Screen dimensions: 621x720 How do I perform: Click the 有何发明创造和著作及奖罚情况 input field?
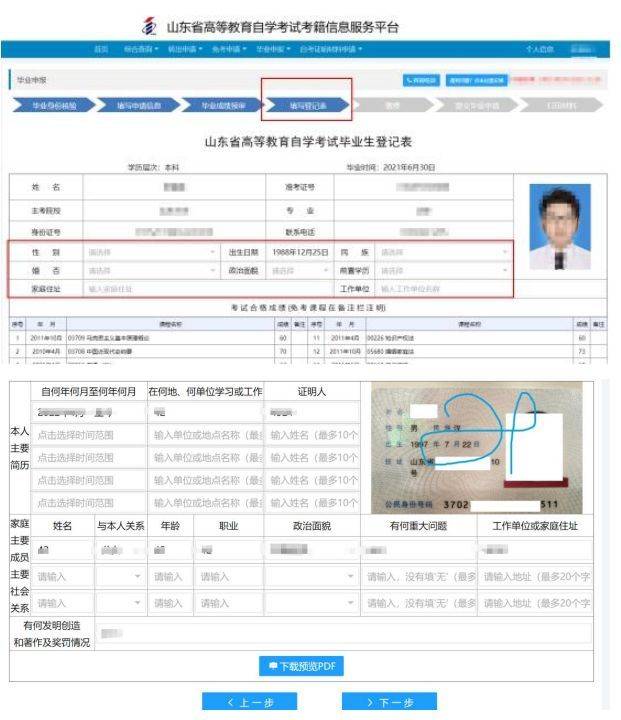pyautogui.click(x=344, y=634)
